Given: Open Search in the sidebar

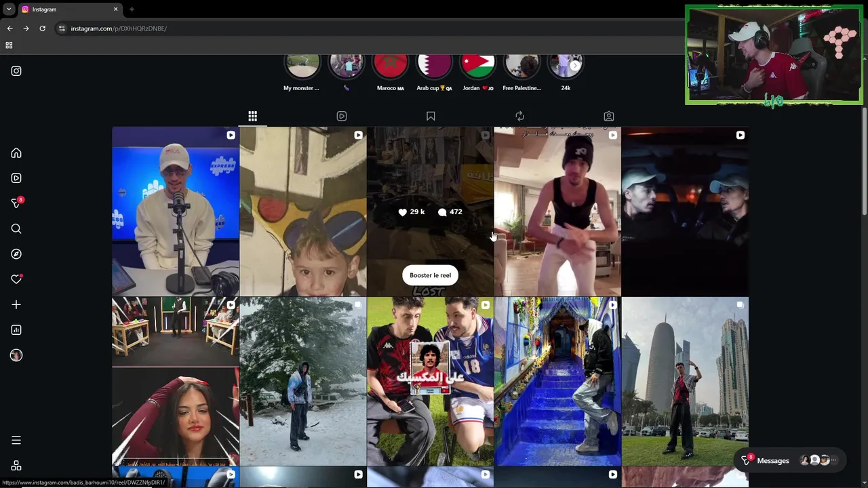Looking at the screenshot, I should [x=16, y=229].
